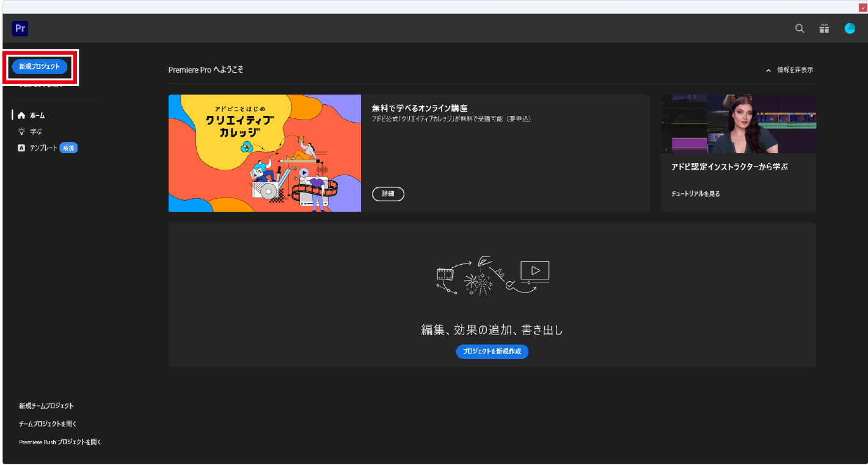The width and height of the screenshot is (868, 465).
Task: Open the Adobe instructor video thumbnail
Action: (x=738, y=124)
